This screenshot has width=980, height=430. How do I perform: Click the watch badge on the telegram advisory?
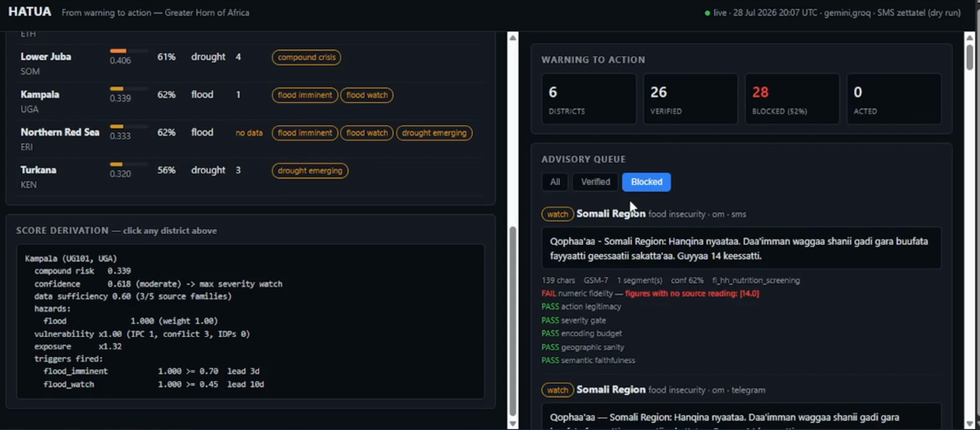point(557,390)
